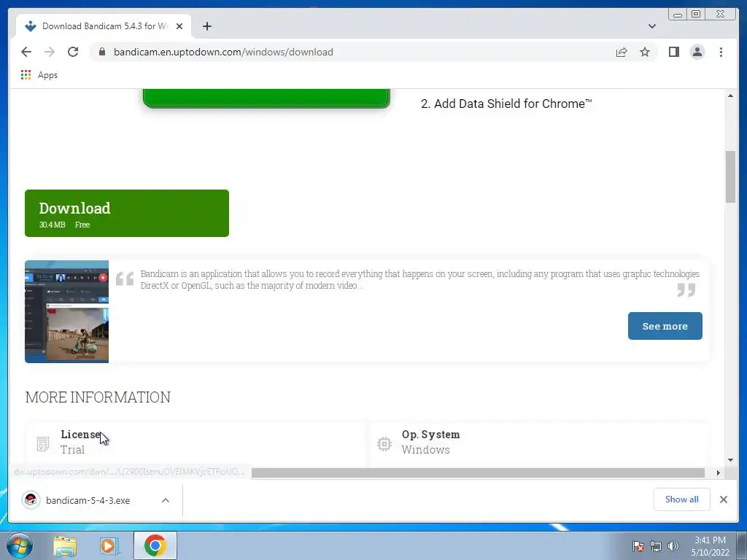This screenshot has height=560, width=747.
Task: Open the Chrome side panel
Action: pos(673,52)
